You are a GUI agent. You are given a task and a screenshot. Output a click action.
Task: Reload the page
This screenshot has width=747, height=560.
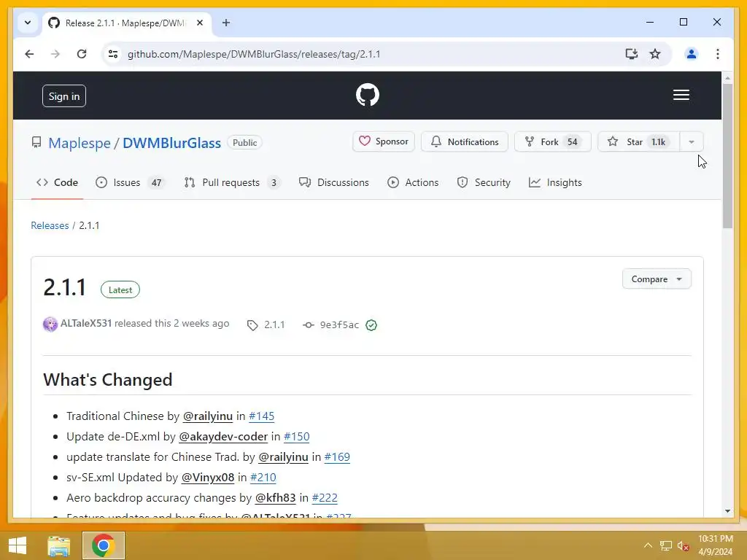82,54
